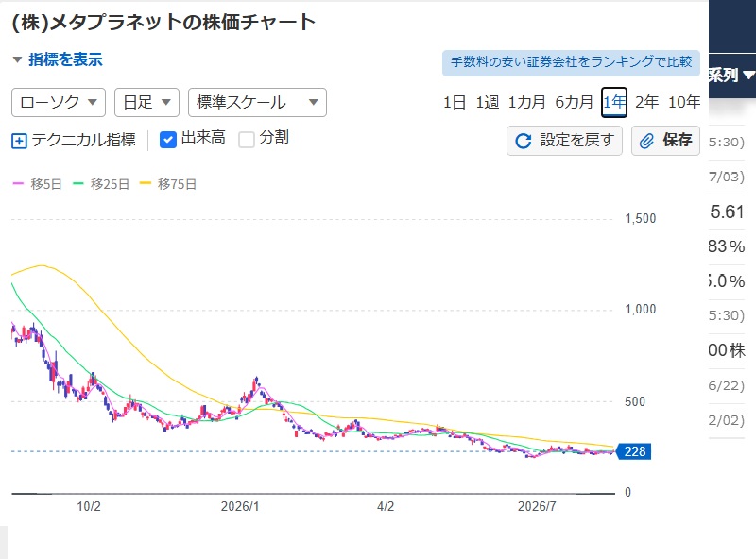Switch to the 10年 period tab

[x=684, y=102]
